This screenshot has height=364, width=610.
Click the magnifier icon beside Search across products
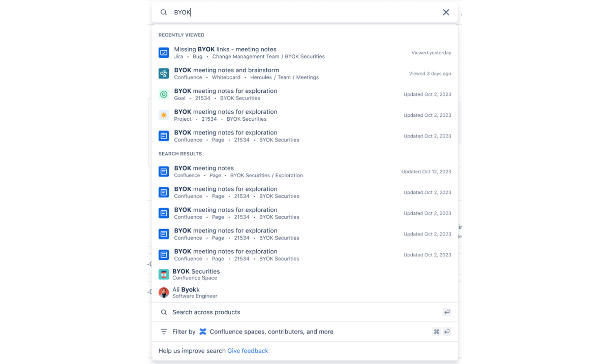click(164, 312)
